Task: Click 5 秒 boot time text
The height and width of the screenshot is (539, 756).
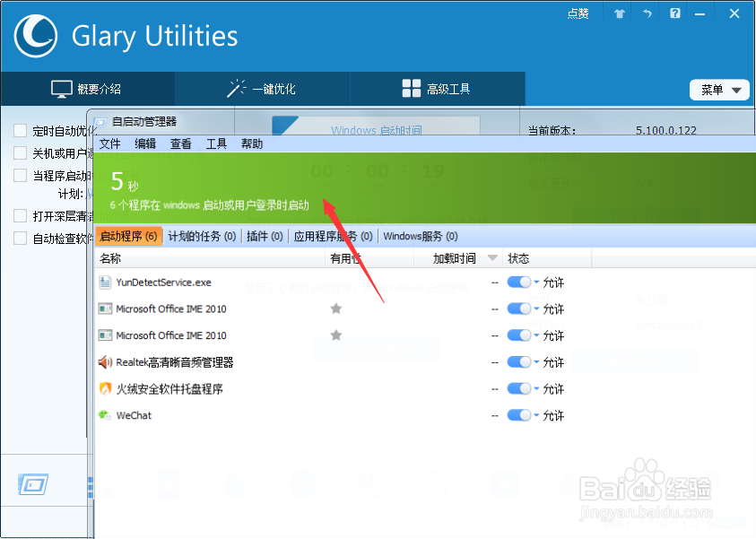Action: 125,182
